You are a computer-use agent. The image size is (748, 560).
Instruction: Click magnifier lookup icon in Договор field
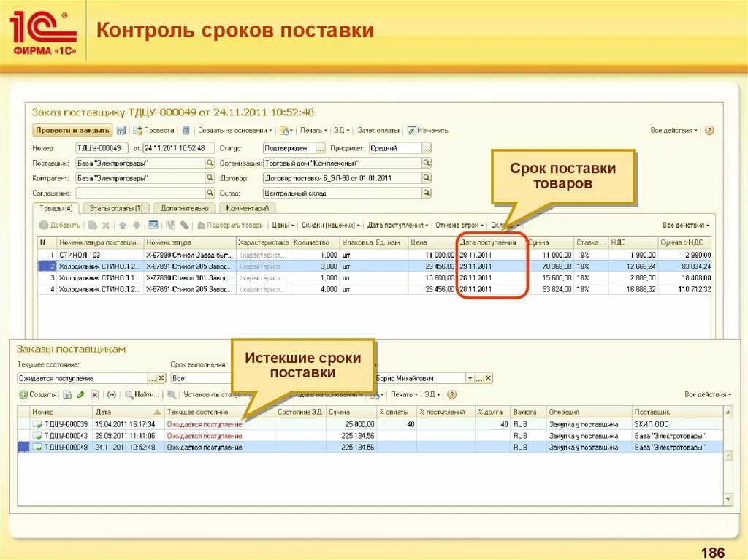(427, 178)
